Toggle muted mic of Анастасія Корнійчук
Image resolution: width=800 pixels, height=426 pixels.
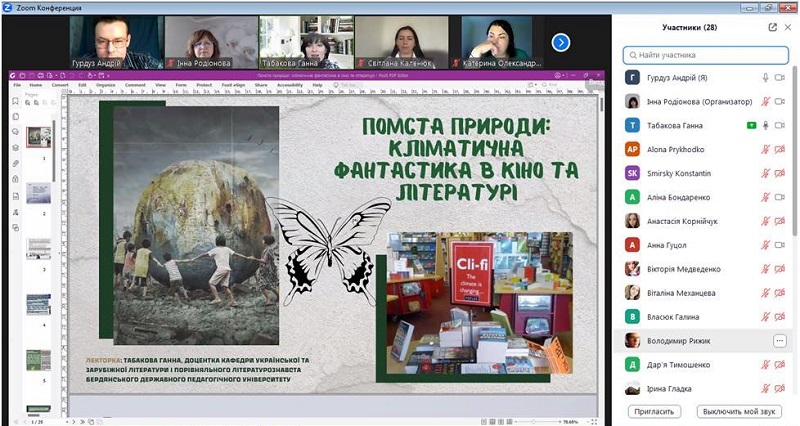coord(765,221)
